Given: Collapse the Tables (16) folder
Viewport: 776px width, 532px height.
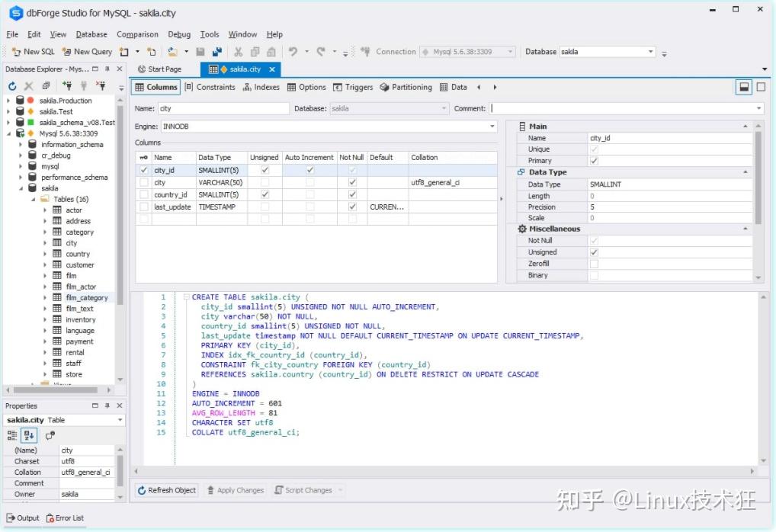Looking at the screenshot, I should [x=33, y=200].
